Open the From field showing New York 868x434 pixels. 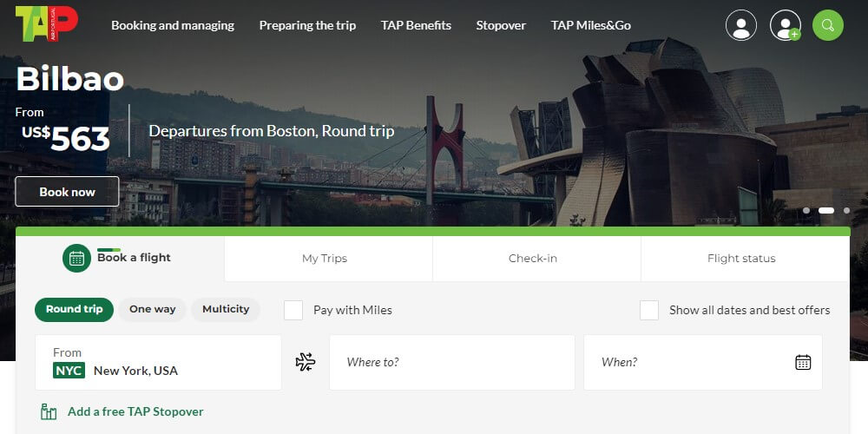pos(158,363)
